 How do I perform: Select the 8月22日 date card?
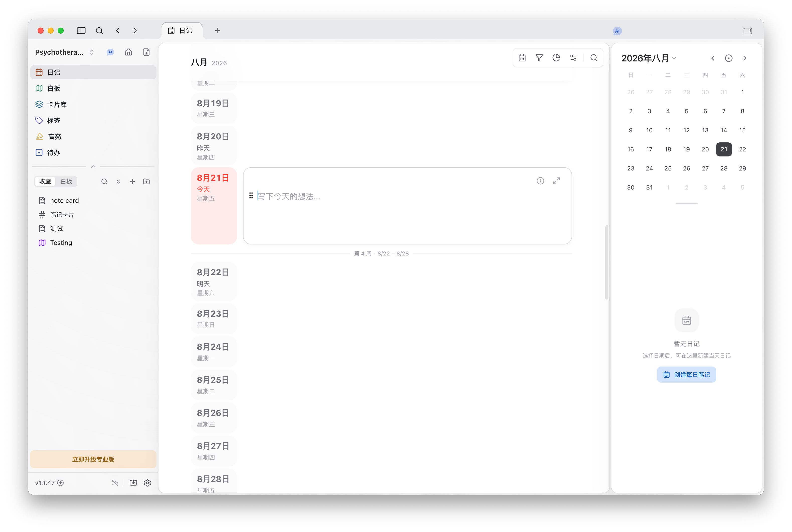point(214,281)
